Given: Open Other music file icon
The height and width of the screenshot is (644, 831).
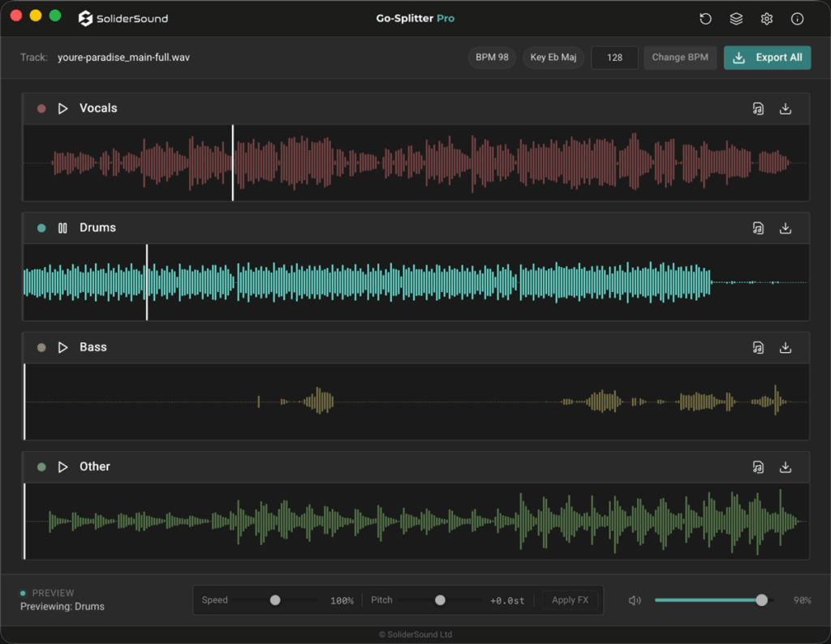Looking at the screenshot, I should (x=758, y=467).
